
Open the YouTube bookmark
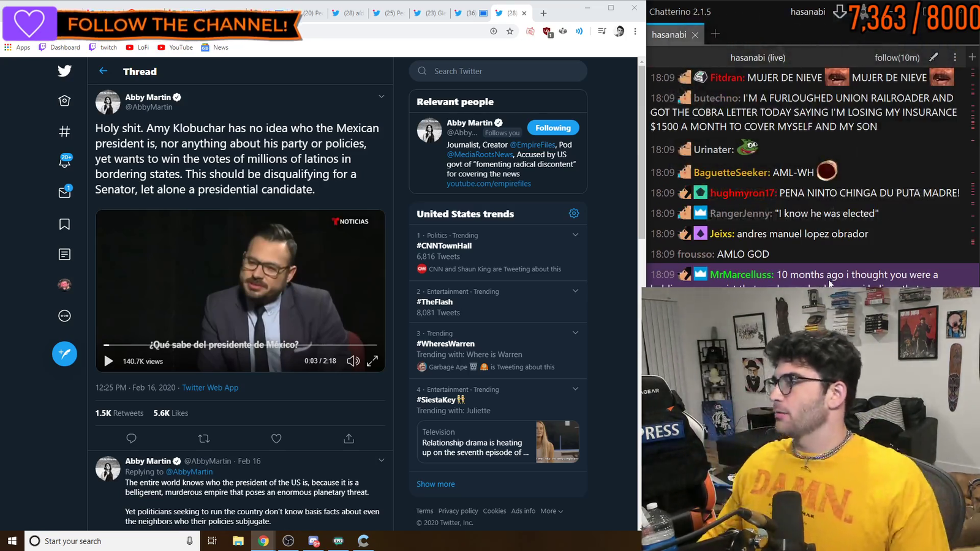[x=175, y=47]
